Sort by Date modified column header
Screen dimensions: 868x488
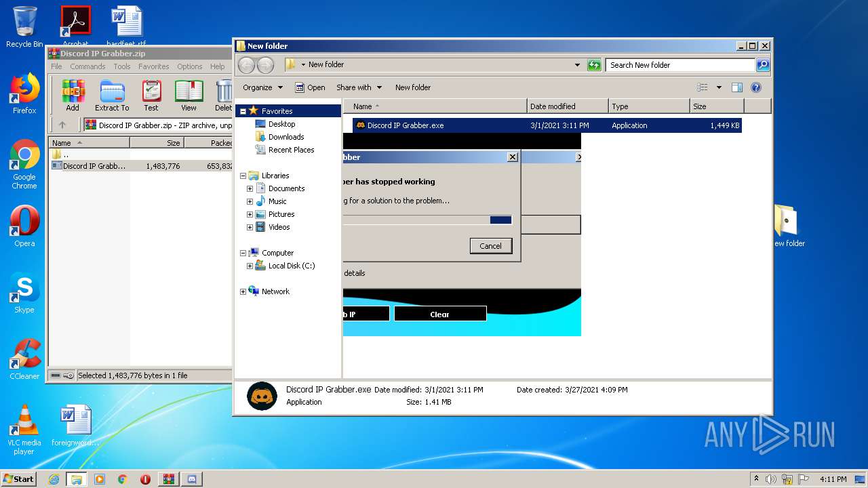(568, 106)
